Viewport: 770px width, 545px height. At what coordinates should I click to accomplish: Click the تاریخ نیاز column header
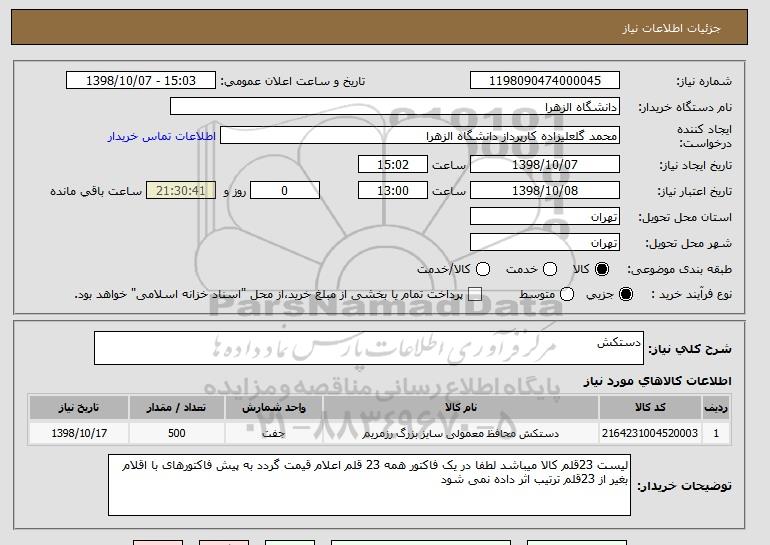coord(79,408)
